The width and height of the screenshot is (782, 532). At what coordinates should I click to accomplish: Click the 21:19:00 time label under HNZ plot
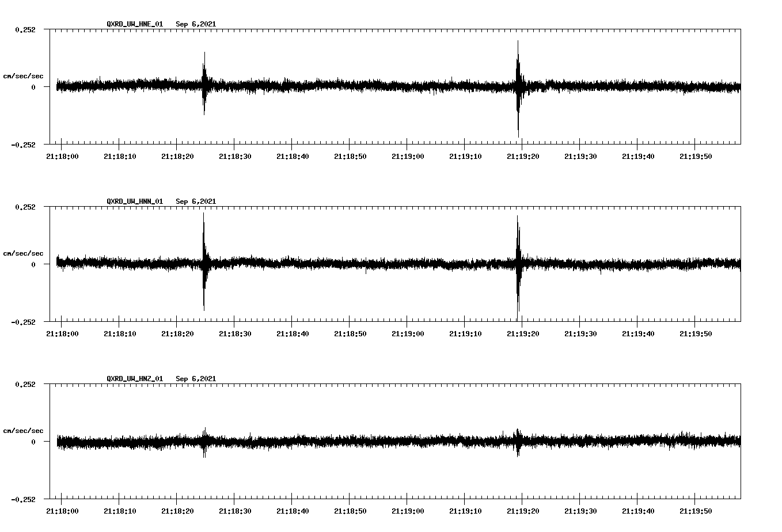coord(408,511)
